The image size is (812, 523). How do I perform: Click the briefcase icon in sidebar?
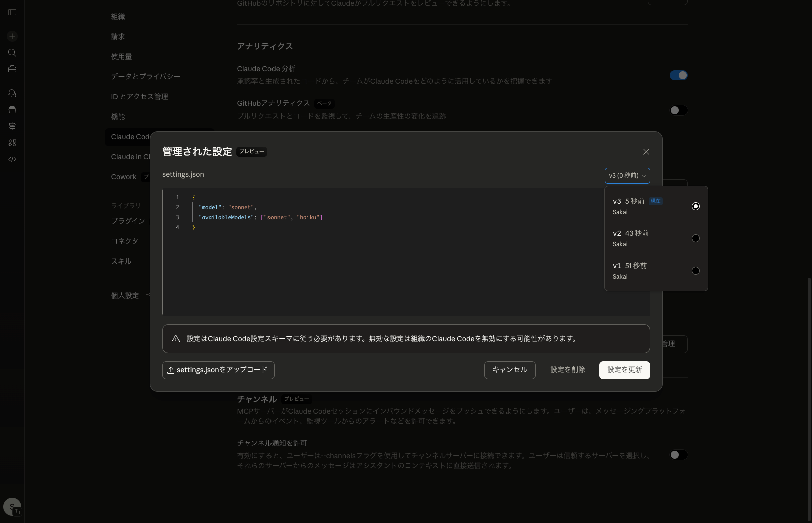pos(12,69)
